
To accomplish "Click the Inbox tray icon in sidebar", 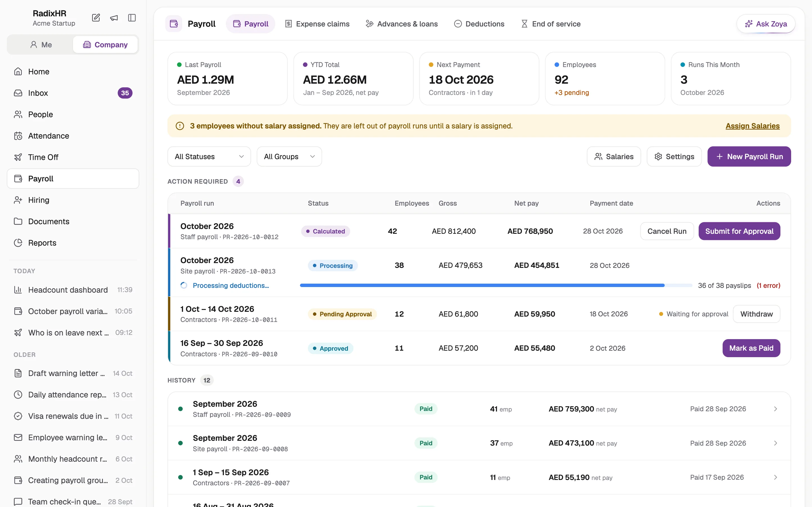I will (x=18, y=93).
